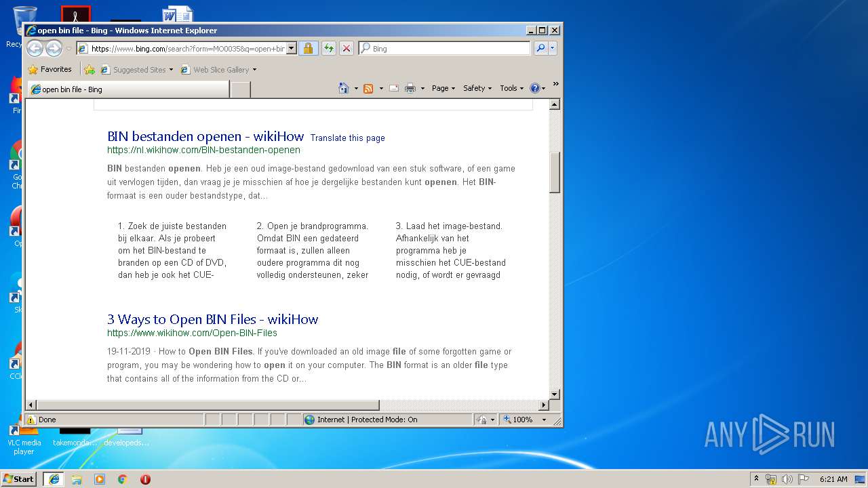Launch Google Chrome from taskbar
Screen dimensions: 868x488
pos(122,479)
